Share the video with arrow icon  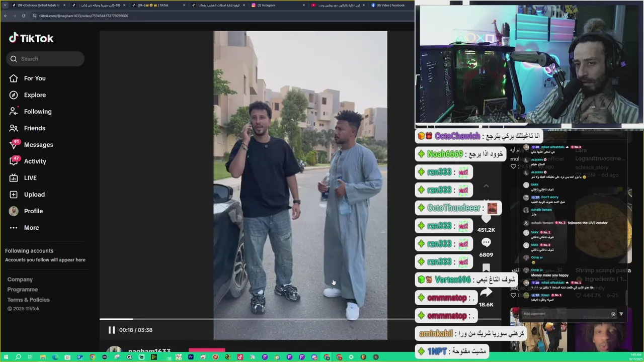486,292
